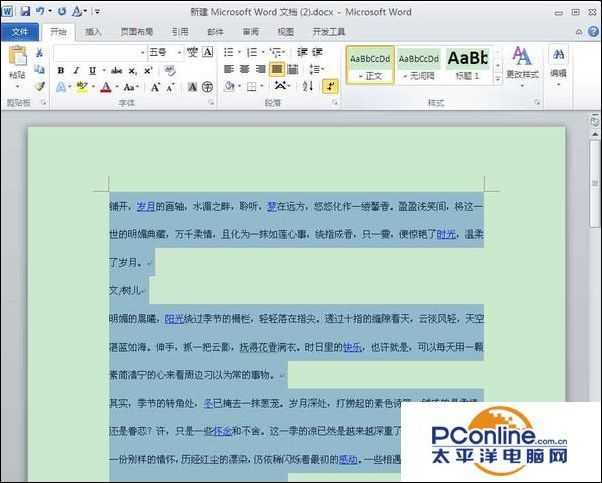Open the File (文件) tab
602x483 pixels.
coord(19,32)
